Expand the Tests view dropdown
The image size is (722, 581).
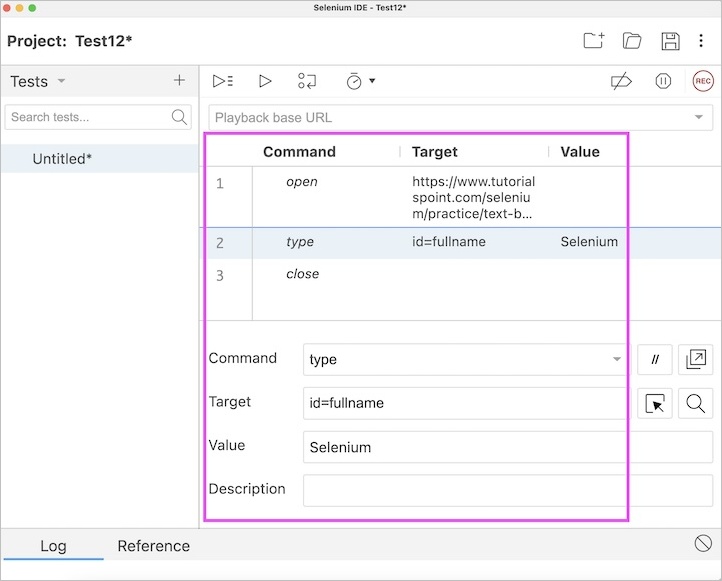point(62,81)
